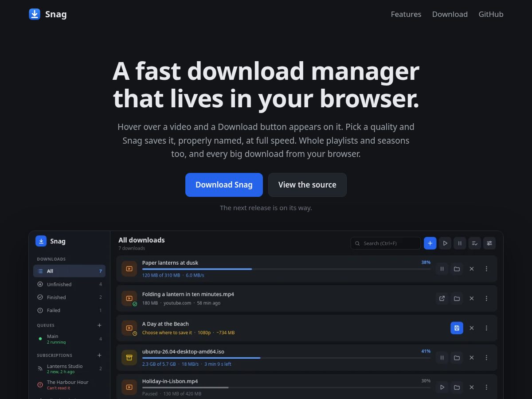Open more options for Holiday-in-Lisbon.mp4

(x=486, y=387)
